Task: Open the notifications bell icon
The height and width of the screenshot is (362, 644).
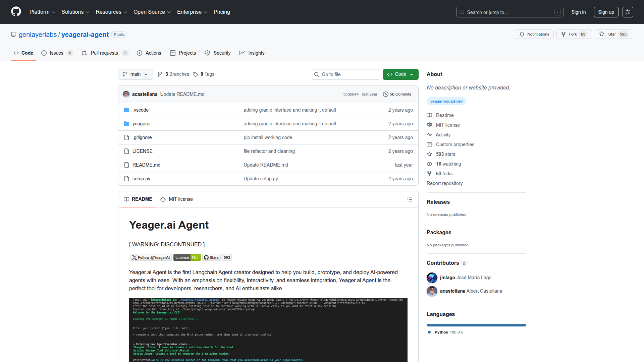Action: tap(522, 34)
